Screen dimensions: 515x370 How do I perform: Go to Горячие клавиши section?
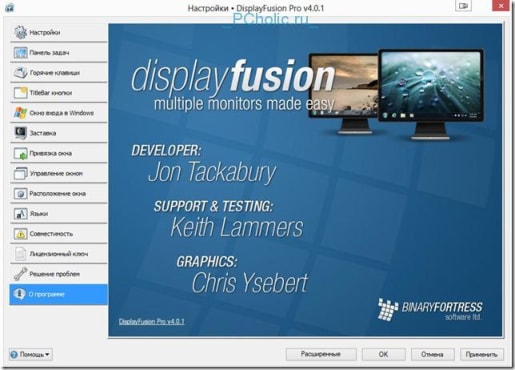[55, 73]
